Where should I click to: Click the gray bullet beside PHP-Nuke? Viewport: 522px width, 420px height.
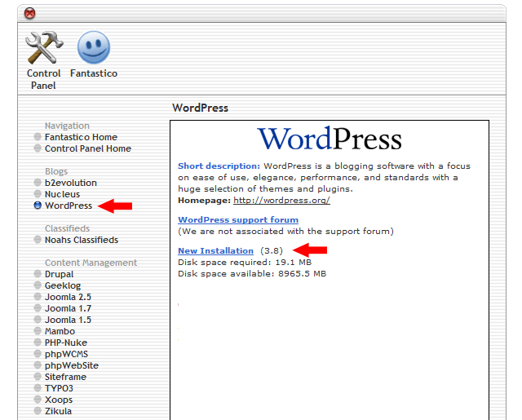[x=38, y=342]
